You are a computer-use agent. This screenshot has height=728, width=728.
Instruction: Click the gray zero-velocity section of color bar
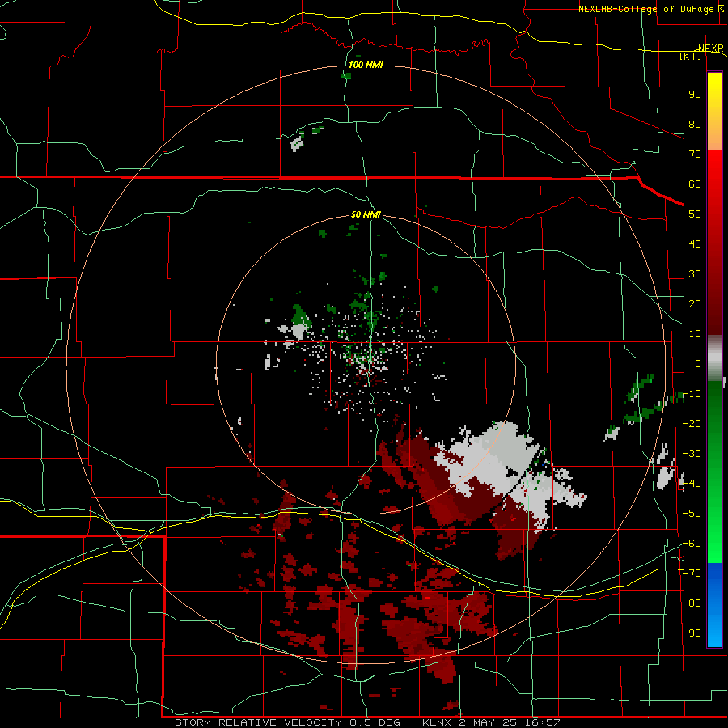(x=714, y=358)
